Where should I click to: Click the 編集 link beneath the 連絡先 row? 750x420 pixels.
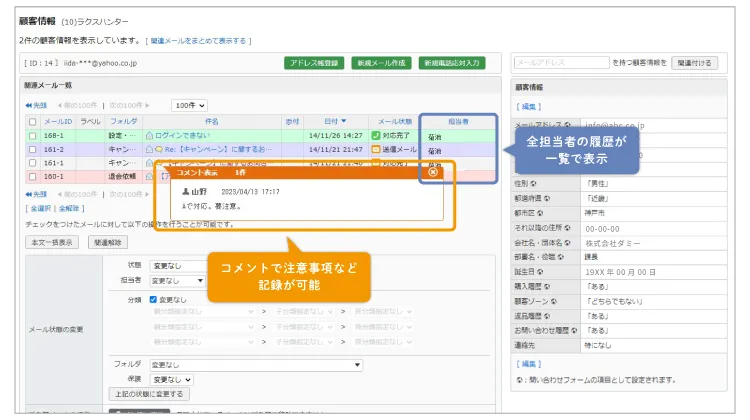(x=529, y=364)
